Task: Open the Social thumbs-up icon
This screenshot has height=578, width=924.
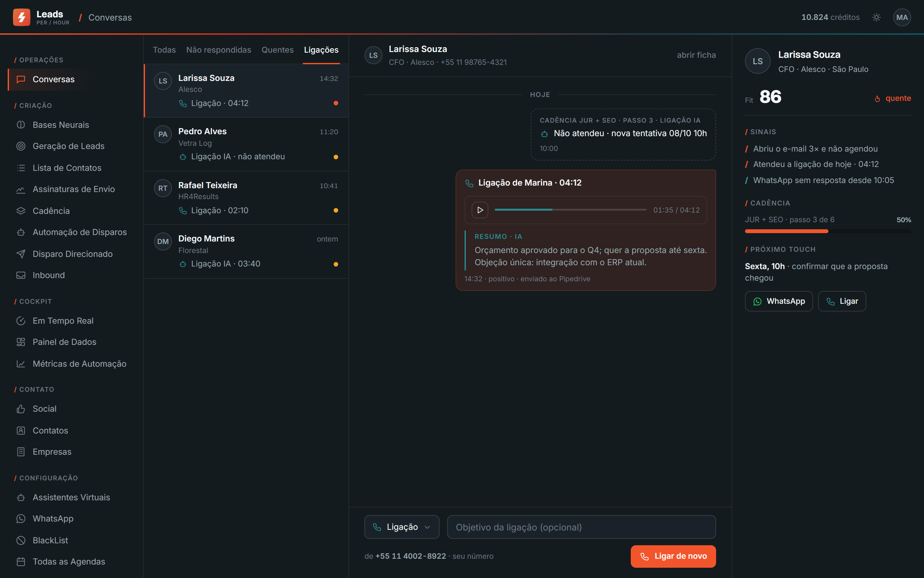Action: point(21,409)
